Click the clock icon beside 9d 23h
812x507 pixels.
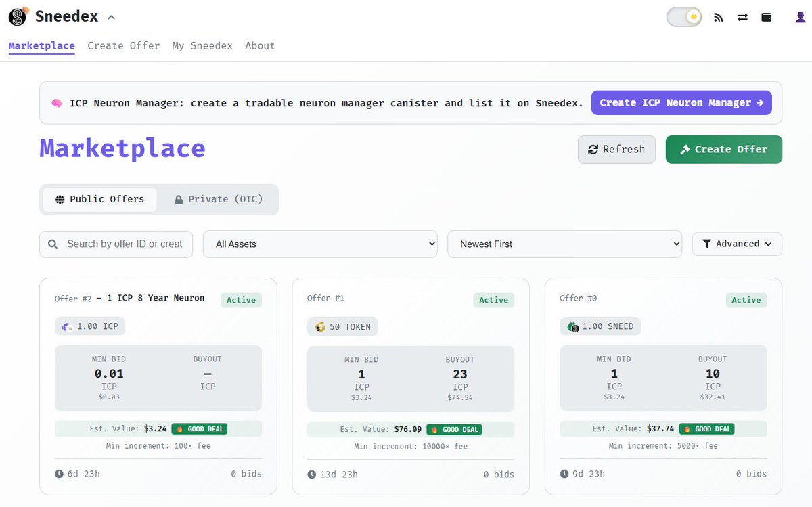coord(564,475)
